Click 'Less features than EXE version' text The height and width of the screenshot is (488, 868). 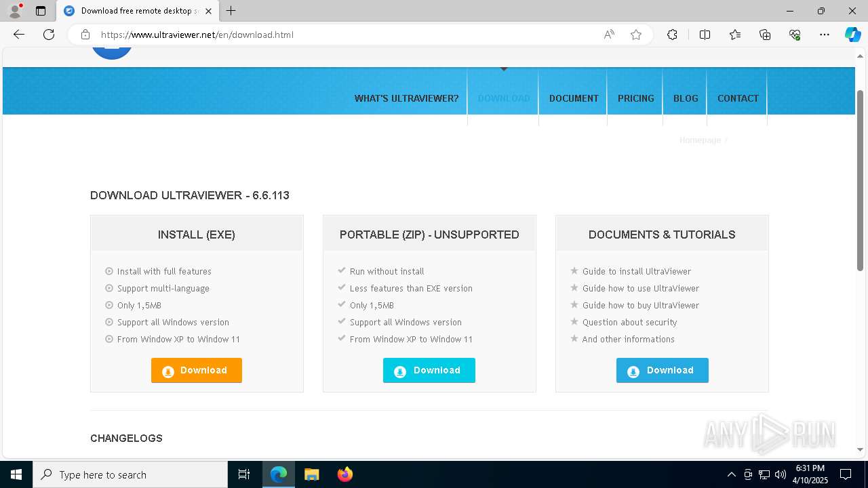[411, 288]
